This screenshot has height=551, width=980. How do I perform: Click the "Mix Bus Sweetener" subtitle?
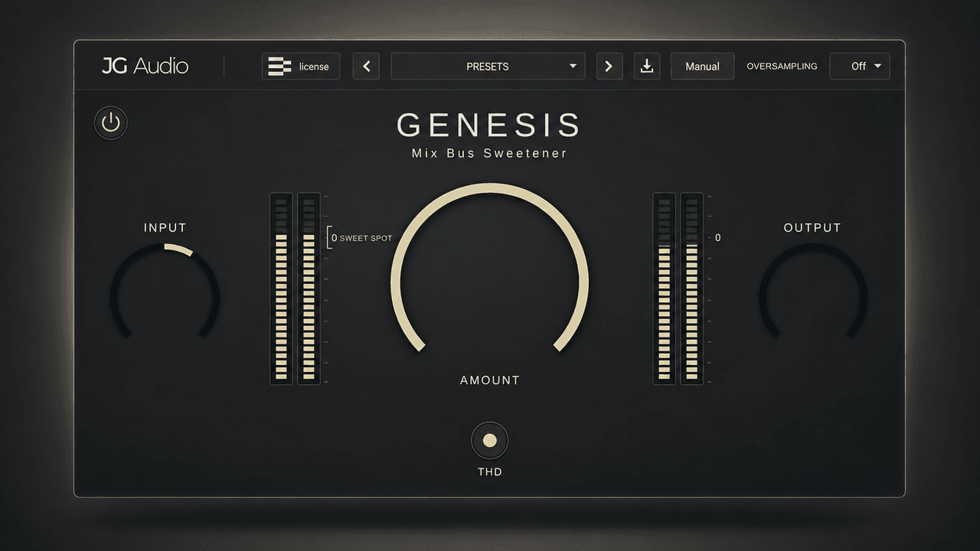click(489, 153)
